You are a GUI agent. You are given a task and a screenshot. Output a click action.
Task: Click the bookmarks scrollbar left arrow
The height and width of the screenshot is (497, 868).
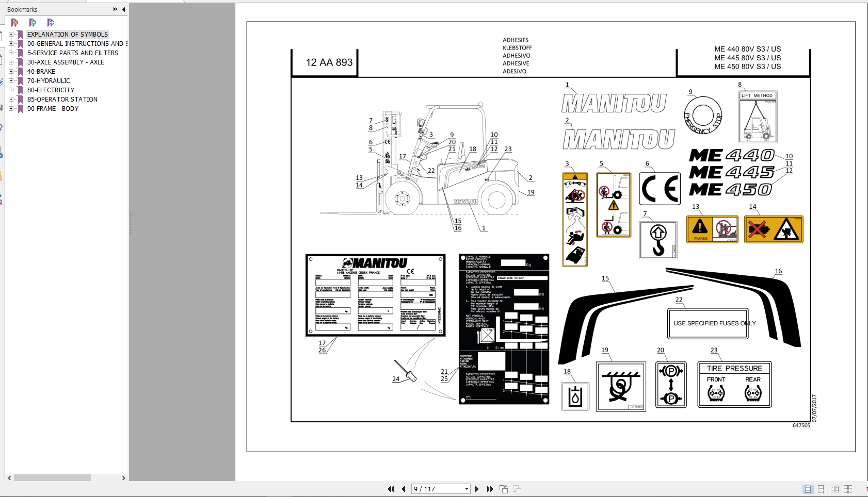(x=9, y=478)
